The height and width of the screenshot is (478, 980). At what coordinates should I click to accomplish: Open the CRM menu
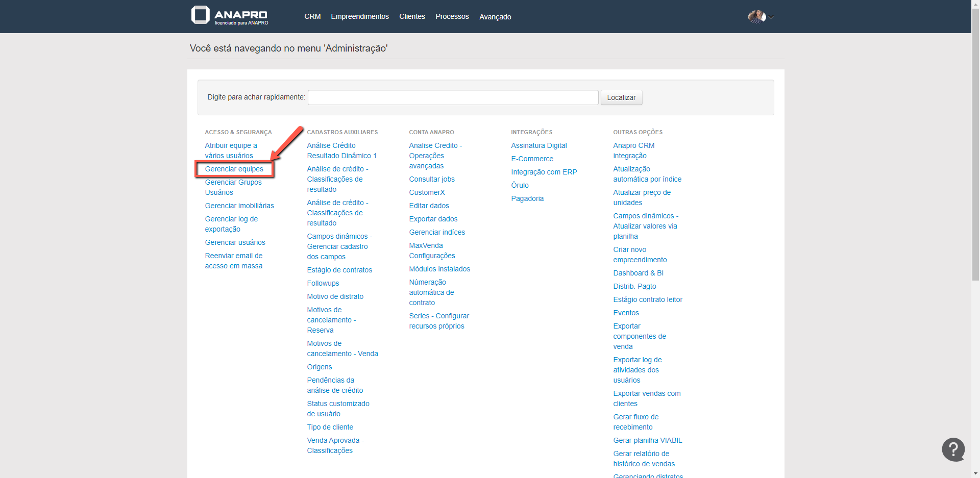tap(312, 17)
